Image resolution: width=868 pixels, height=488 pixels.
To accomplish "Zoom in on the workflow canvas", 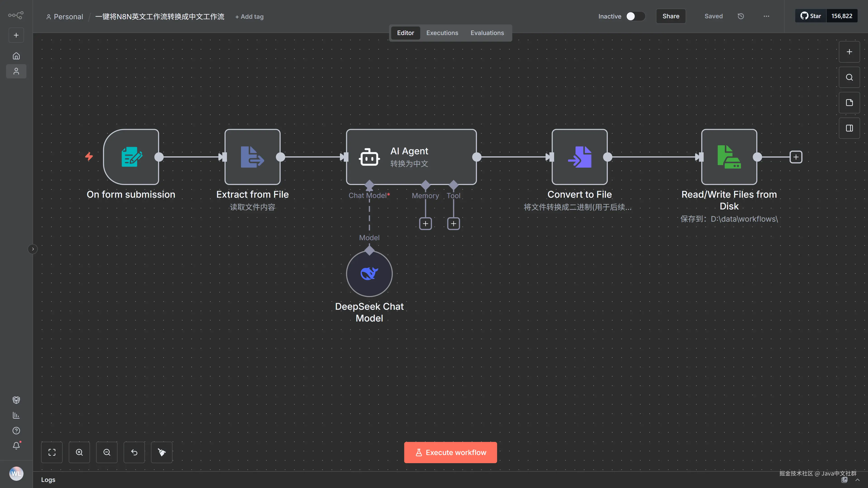I will [79, 452].
